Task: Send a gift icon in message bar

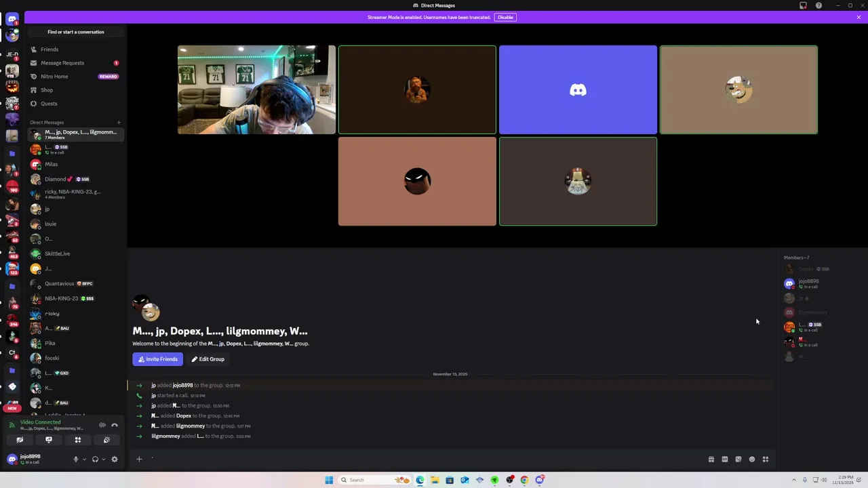Action: [711, 459]
